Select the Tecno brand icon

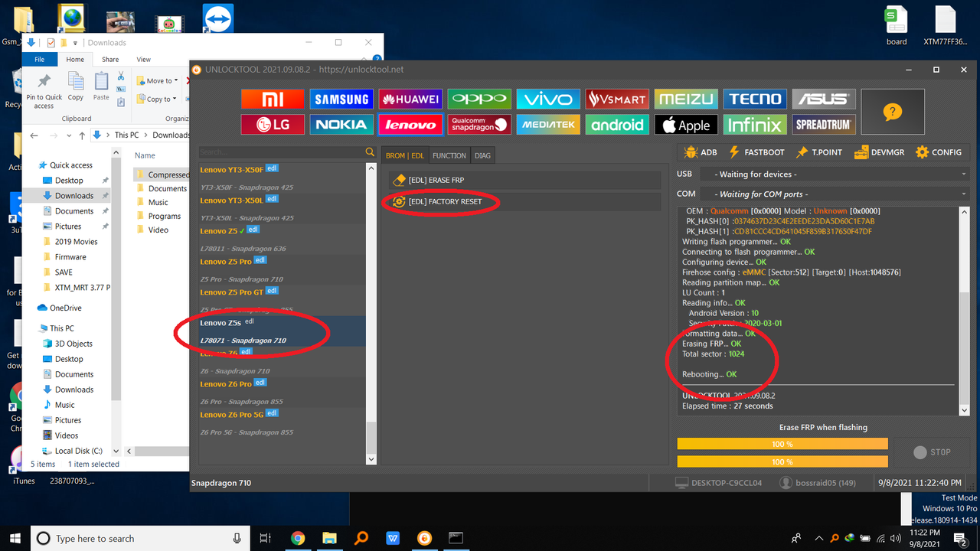pos(755,99)
